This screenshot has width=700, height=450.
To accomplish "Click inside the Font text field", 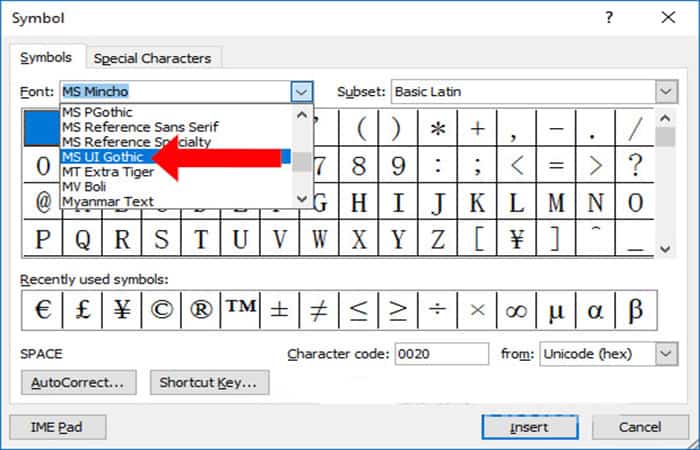I will pos(176,92).
